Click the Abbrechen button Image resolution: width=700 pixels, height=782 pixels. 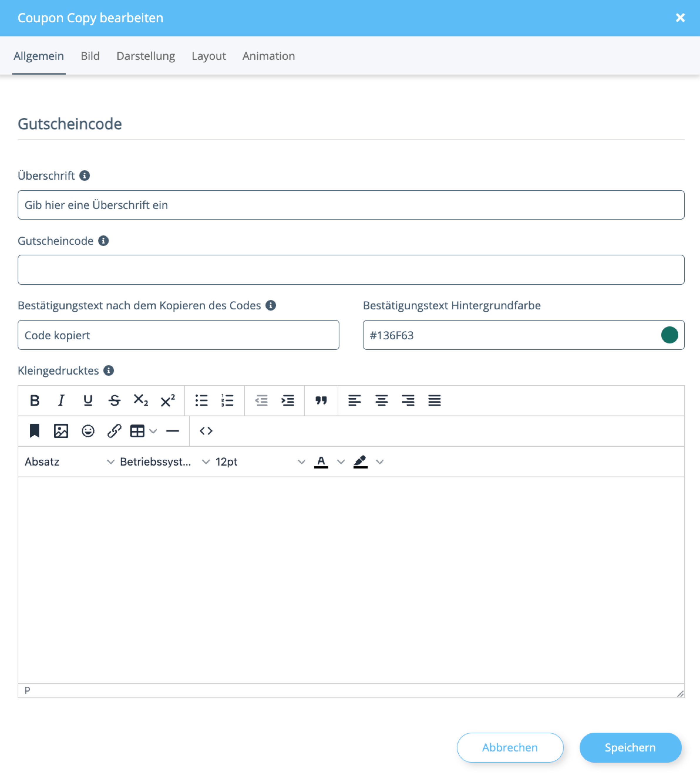click(x=510, y=747)
